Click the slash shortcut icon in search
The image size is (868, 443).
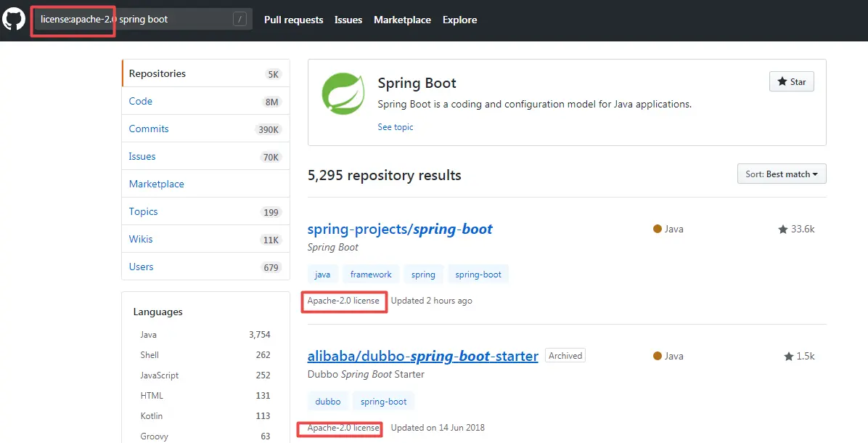tap(239, 20)
